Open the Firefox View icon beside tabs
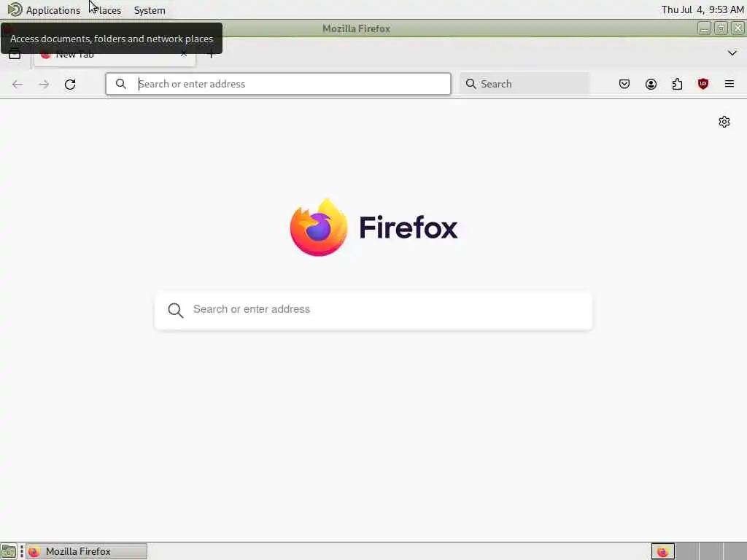 point(15,54)
